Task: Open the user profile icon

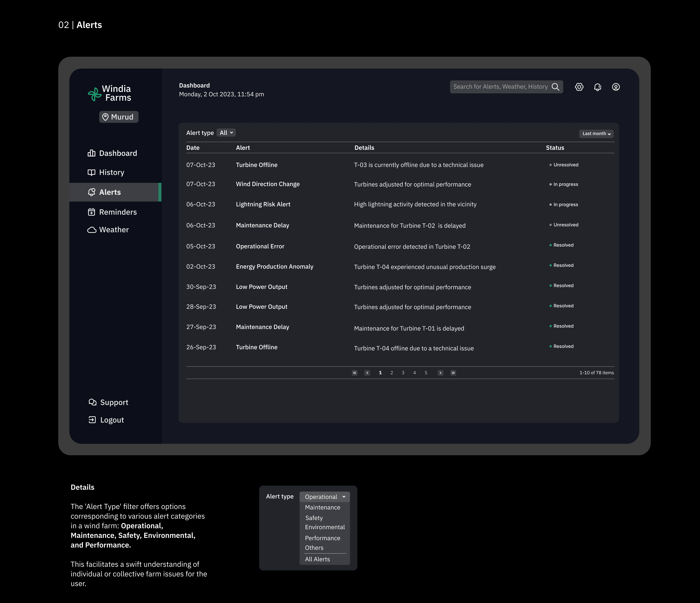Action: pyautogui.click(x=616, y=87)
